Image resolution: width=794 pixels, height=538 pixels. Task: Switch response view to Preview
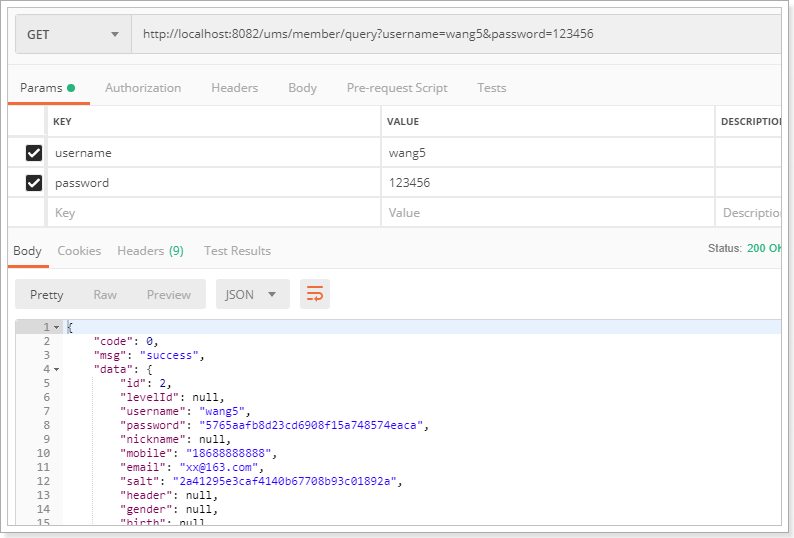168,294
